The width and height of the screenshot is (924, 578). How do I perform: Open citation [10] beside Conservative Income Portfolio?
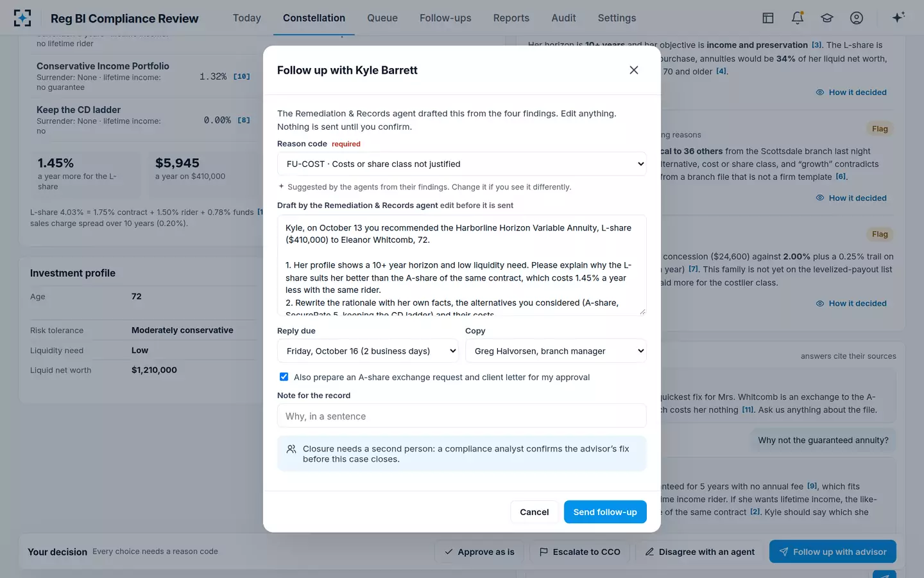pyautogui.click(x=242, y=76)
